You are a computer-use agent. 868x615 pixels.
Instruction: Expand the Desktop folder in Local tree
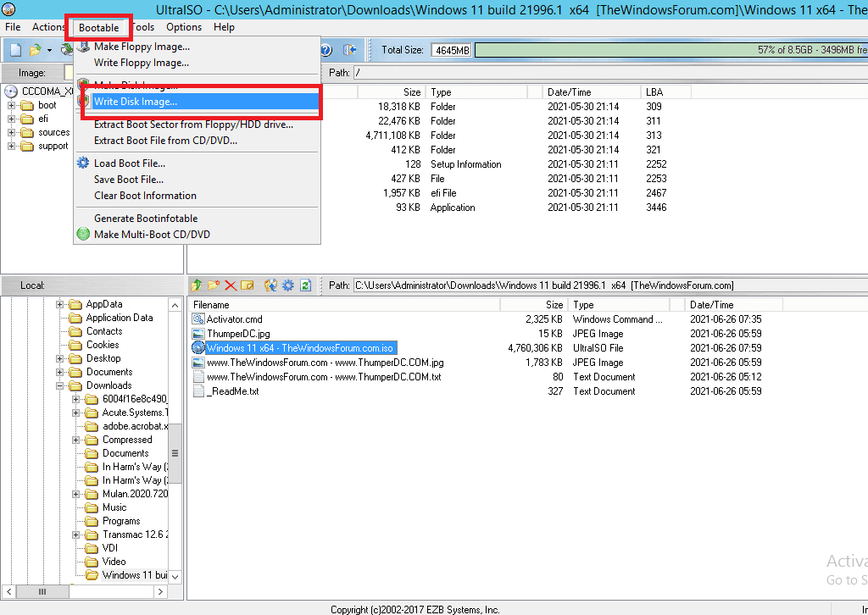point(60,358)
